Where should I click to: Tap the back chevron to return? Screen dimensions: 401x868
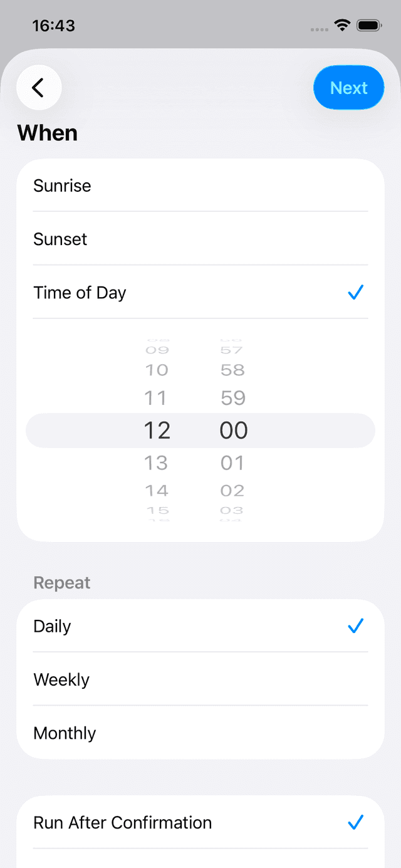pyautogui.click(x=38, y=88)
